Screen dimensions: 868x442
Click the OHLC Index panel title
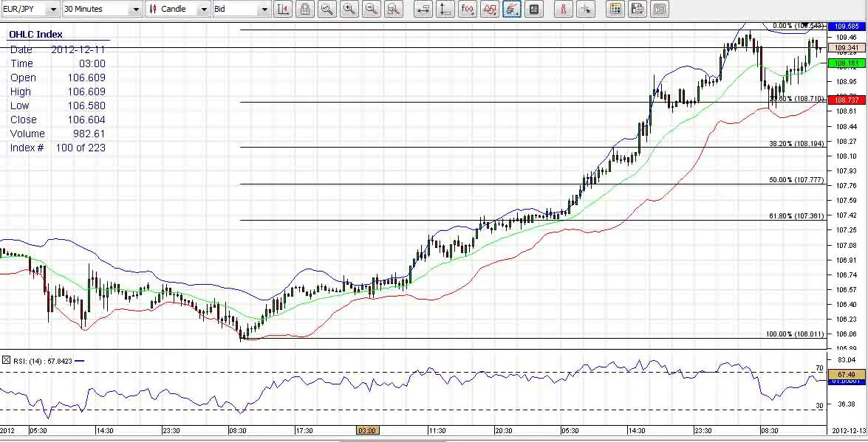(36, 34)
